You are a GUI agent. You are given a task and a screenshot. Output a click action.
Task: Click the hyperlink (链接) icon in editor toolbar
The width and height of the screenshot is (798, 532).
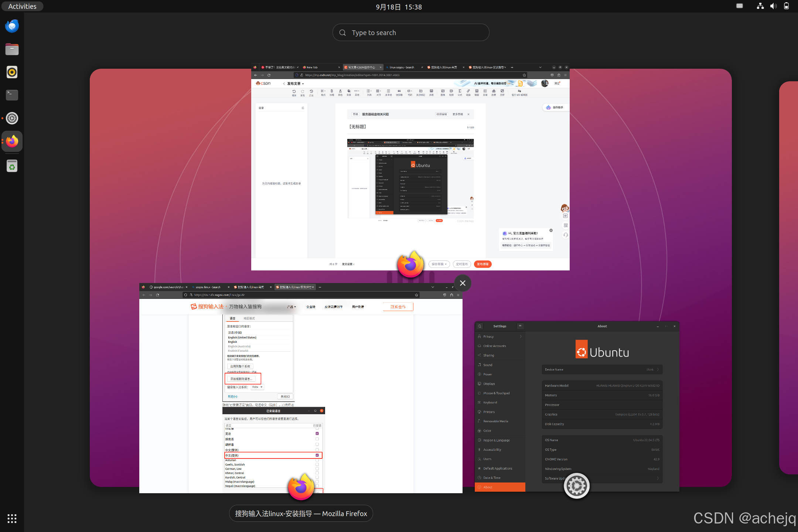(x=468, y=92)
